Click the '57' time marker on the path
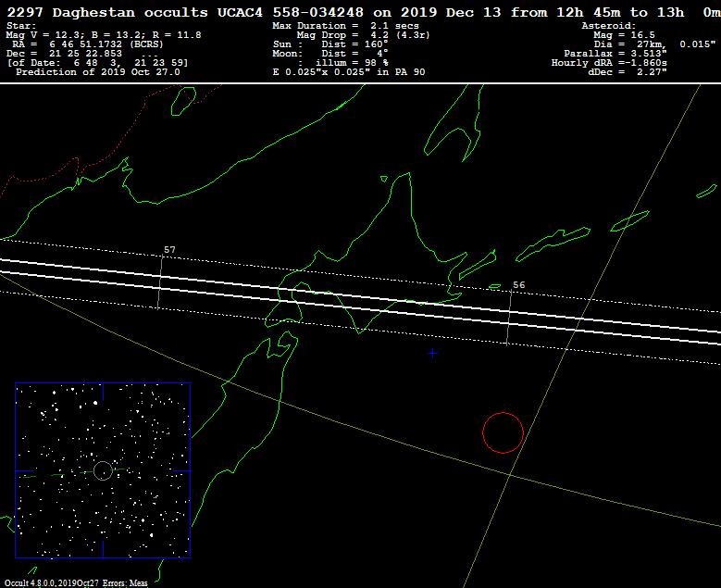Viewport: 721px width, 588px height. pos(169,250)
